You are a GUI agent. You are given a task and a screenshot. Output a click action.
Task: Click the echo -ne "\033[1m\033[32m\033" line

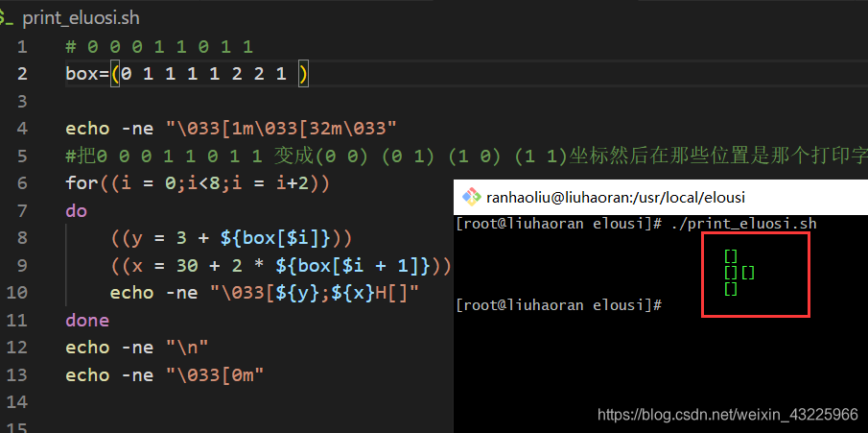[x=231, y=129]
